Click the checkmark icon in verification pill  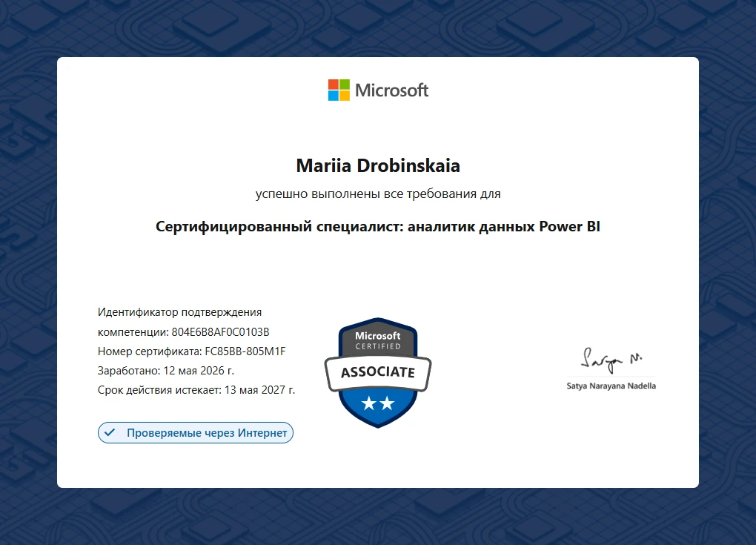coord(110,432)
